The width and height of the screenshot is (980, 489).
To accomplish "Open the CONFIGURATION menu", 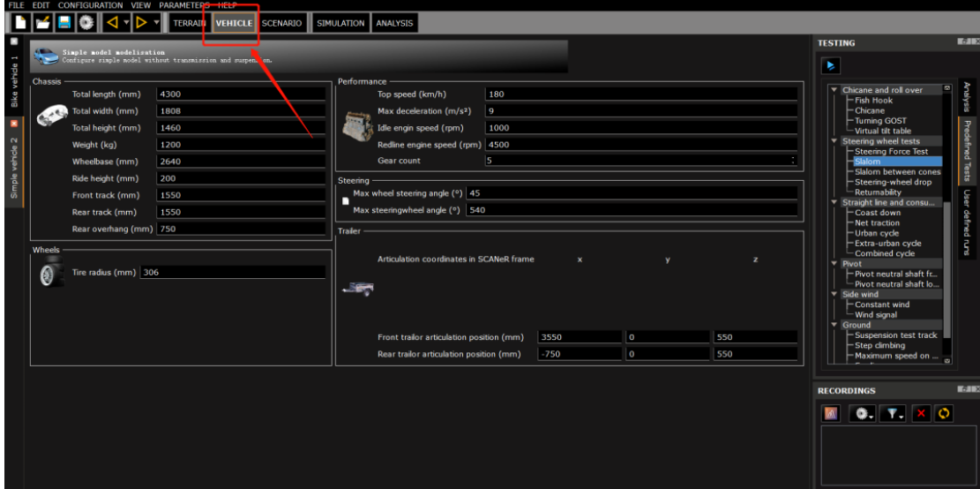I will tap(90, 5).
